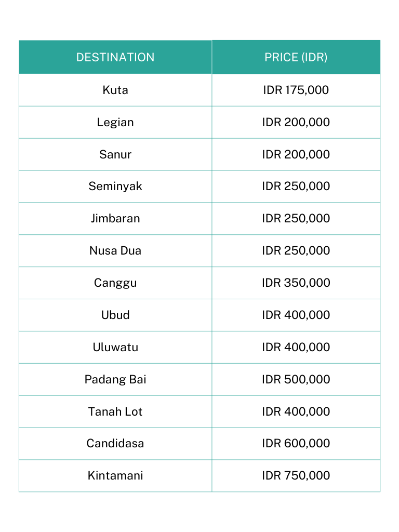Select the Tanah Lot destination cell

[x=115, y=411]
